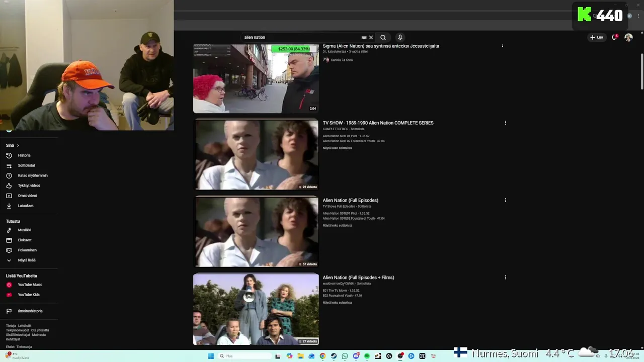The image size is (644, 362).
Task: Open the 57 videota playlist thumbnail
Action: tap(257, 232)
